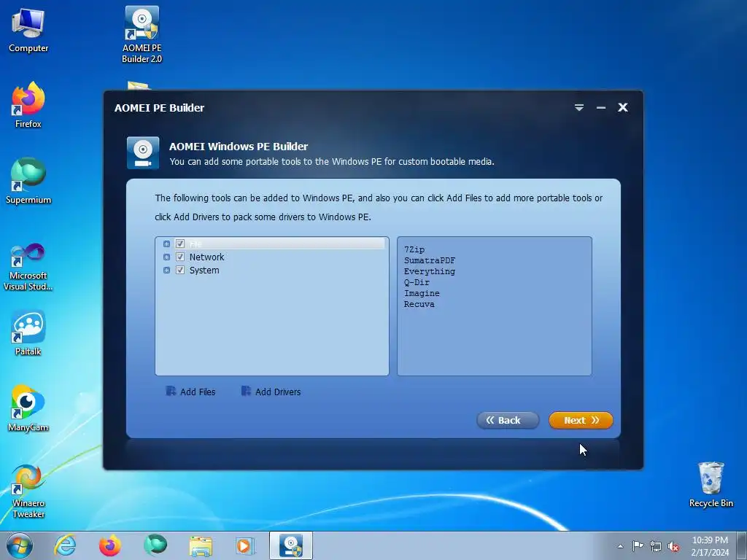Image resolution: width=747 pixels, height=560 pixels.
Task: Open Winaero Tweaker desktop shortcut
Action: (28, 491)
